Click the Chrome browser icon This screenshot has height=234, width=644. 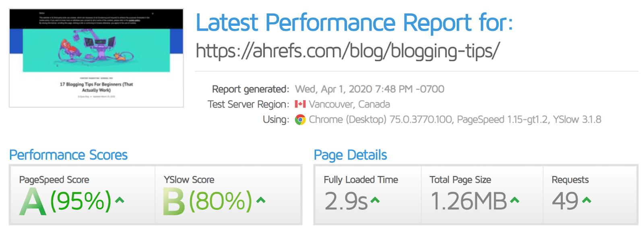coord(300,120)
